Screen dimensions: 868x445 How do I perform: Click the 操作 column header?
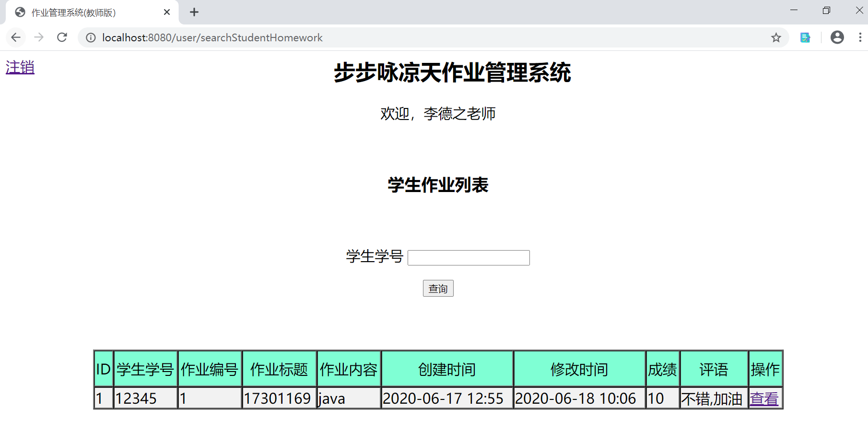(x=765, y=369)
